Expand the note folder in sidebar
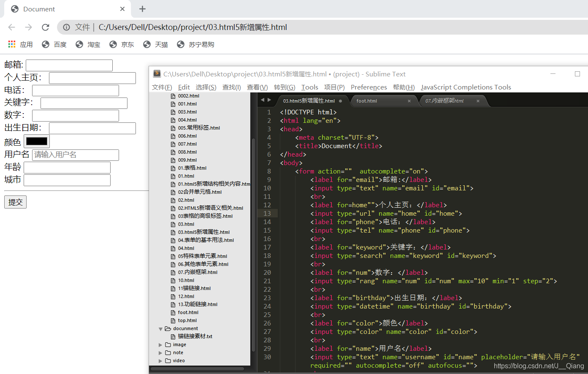 pyautogui.click(x=160, y=353)
